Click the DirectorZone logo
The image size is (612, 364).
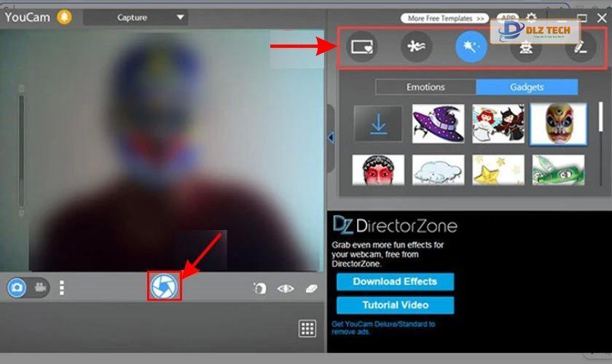tap(395, 225)
